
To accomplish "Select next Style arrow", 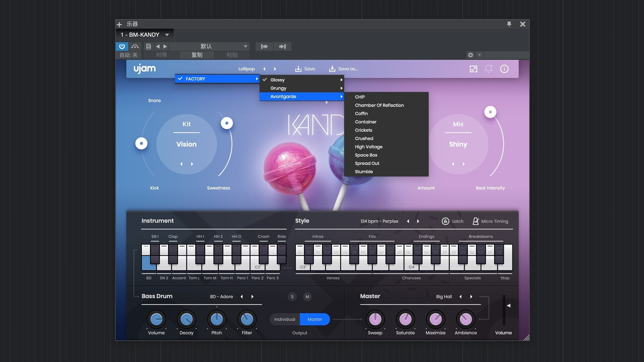I will pos(418,221).
